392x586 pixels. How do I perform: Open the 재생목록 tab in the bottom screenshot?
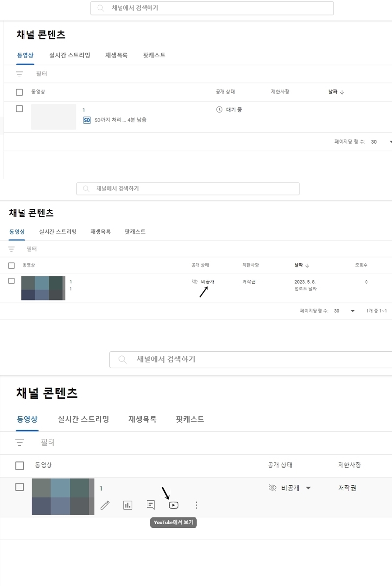click(143, 419)
